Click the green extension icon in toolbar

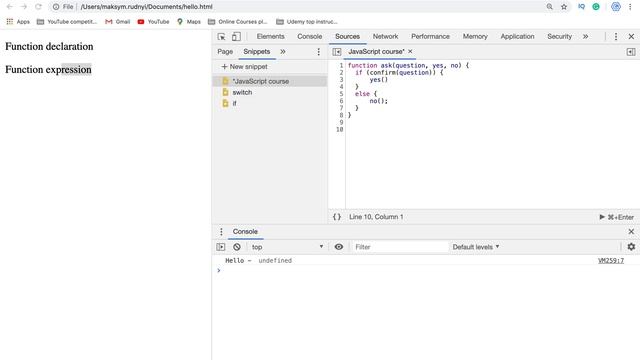(x=596, y=7)
